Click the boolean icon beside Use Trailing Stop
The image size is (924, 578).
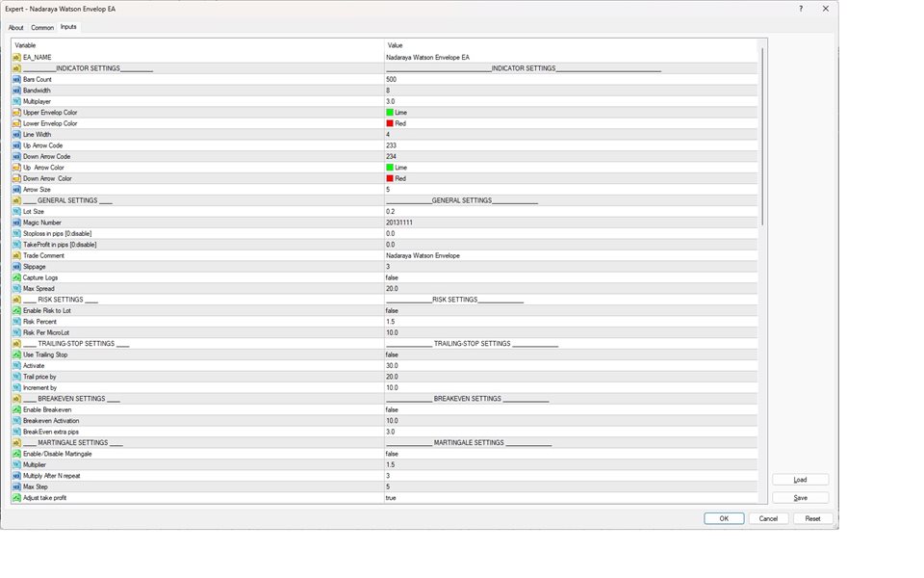click(16, 355)
